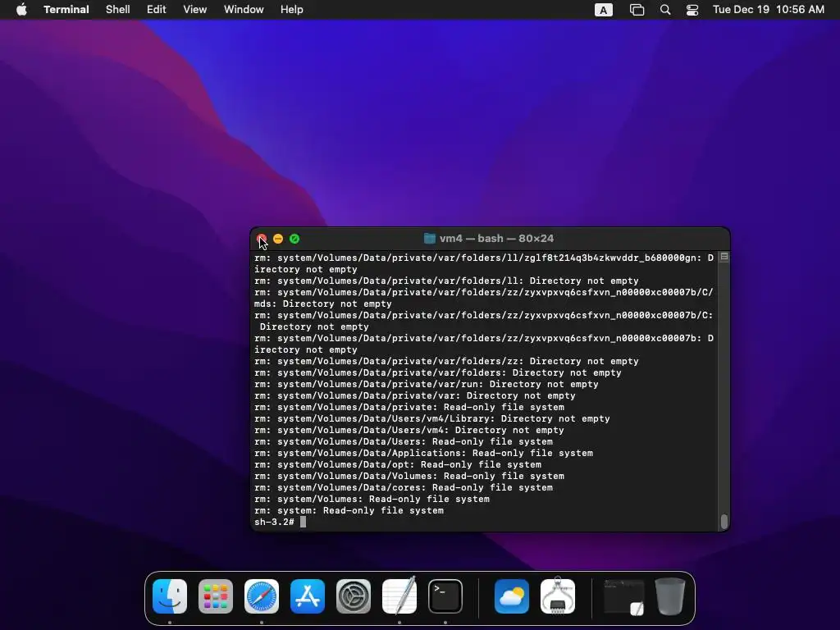Viewport: 840px width, 630px height.
Task: Click the zglf8t214q3b4zkwvddr_b680000gn path line
Action: click(484, 258)
